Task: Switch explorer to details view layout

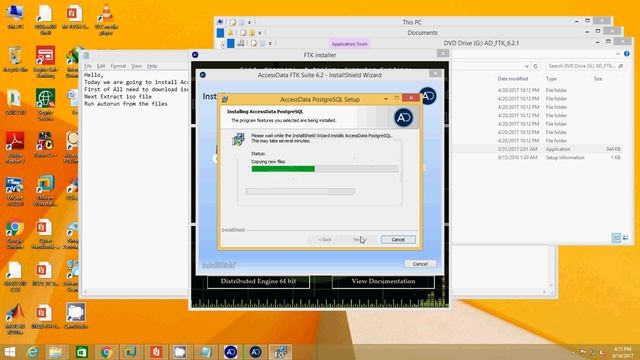Action: (x=616, y=238)
